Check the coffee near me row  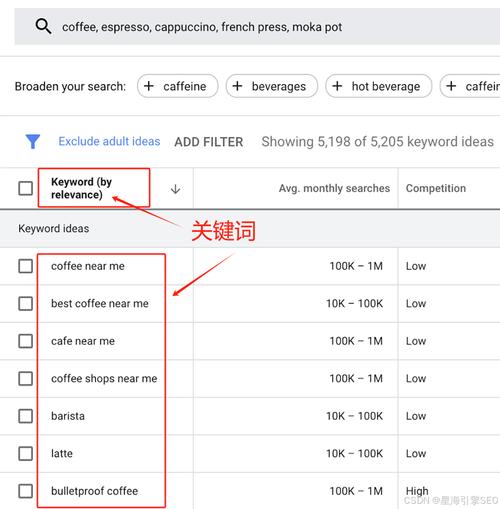point(26,266)
